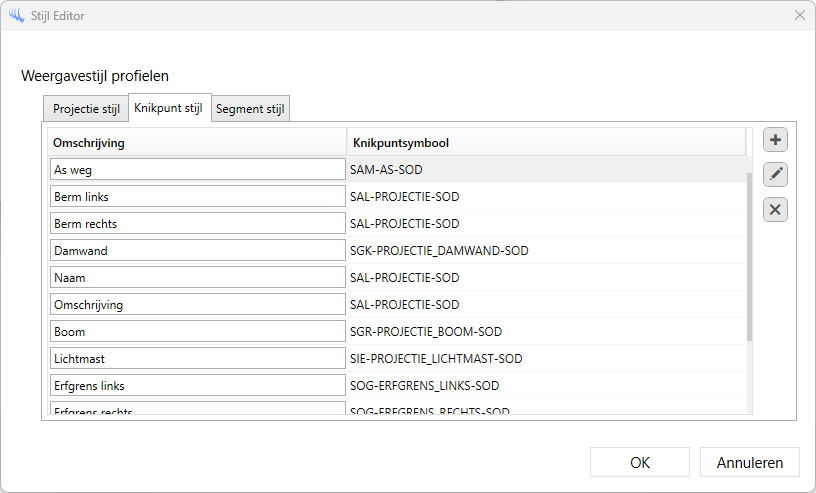This screenshot has width=816, height=493.
Task: Sort by the Omschrijving column header
Action: click(x=197, y=143)
